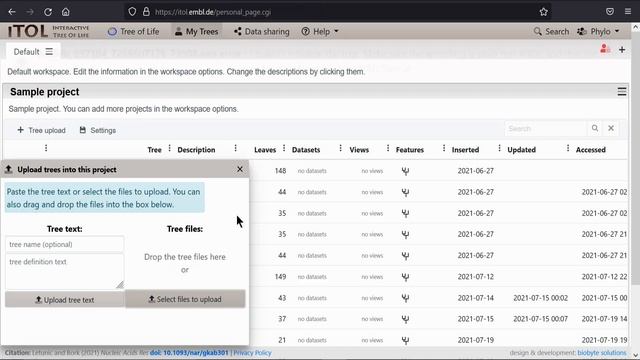Open Features column options dots
This screenshot has height=360, width=640.
click(x=444, y=148)
